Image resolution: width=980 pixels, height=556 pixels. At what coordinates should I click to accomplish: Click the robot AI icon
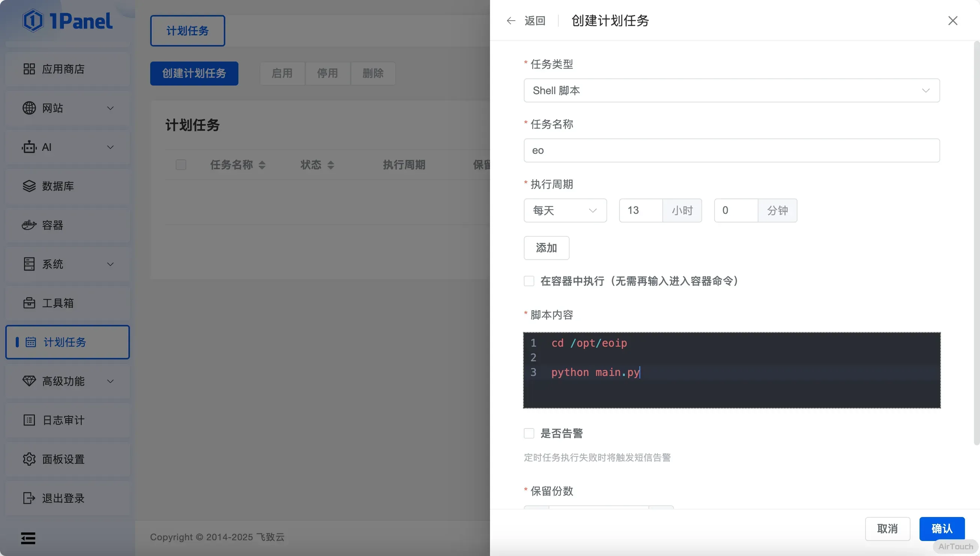29,147
